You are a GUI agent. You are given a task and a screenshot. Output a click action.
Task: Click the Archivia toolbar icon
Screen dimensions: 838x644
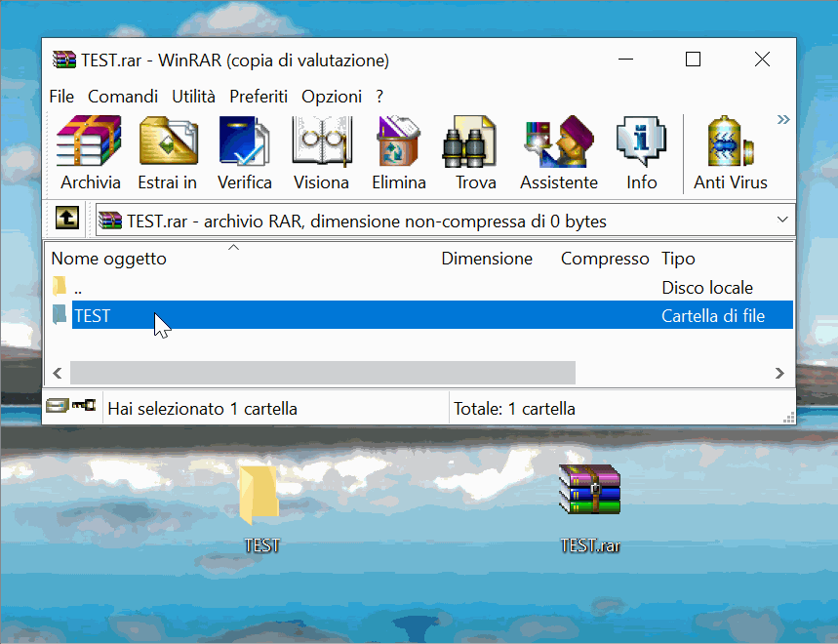90,141
